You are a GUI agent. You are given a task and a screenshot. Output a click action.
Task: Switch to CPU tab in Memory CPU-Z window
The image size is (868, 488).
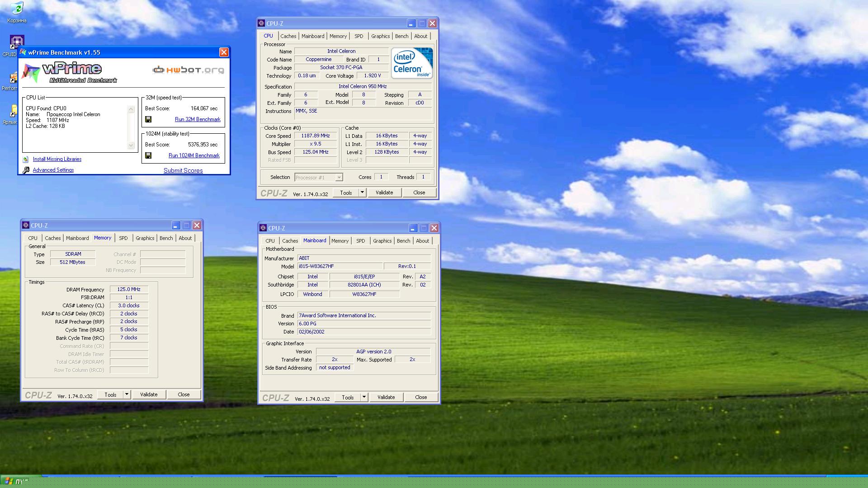pos(33,238)
